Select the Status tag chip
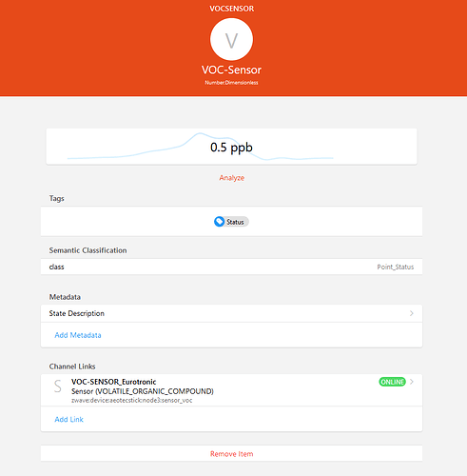467x476 pixels. [231, 222]
